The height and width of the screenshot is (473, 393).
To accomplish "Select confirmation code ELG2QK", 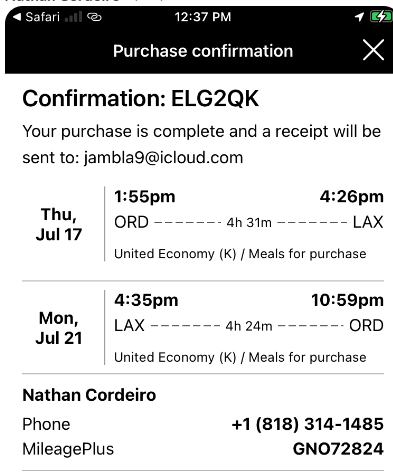I will pyautogui.click(x=215, y=99).
